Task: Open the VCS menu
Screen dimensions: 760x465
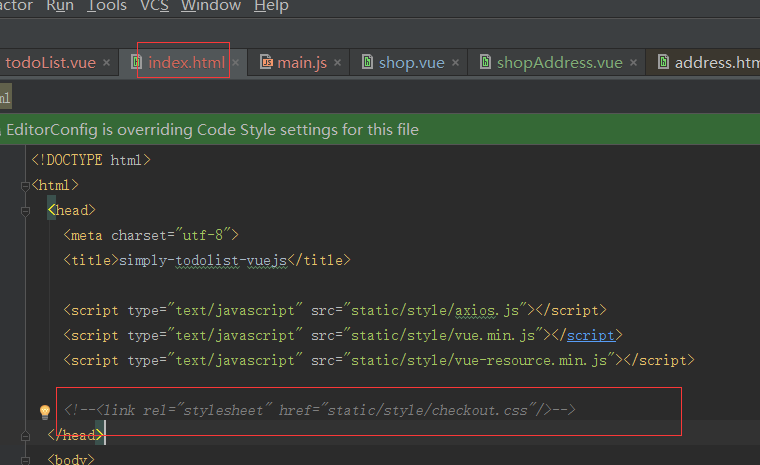Action: (154, 5)
